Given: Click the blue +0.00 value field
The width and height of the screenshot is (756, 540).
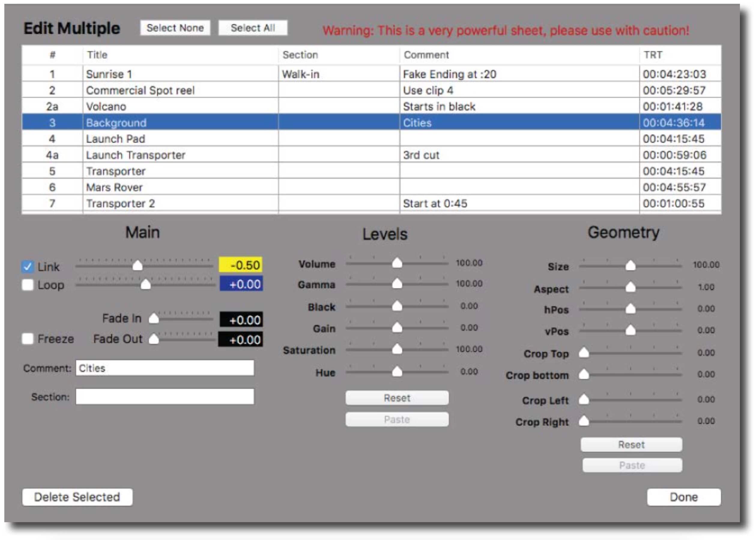Looking at the screenshot, I should click(x=241, y=284).
